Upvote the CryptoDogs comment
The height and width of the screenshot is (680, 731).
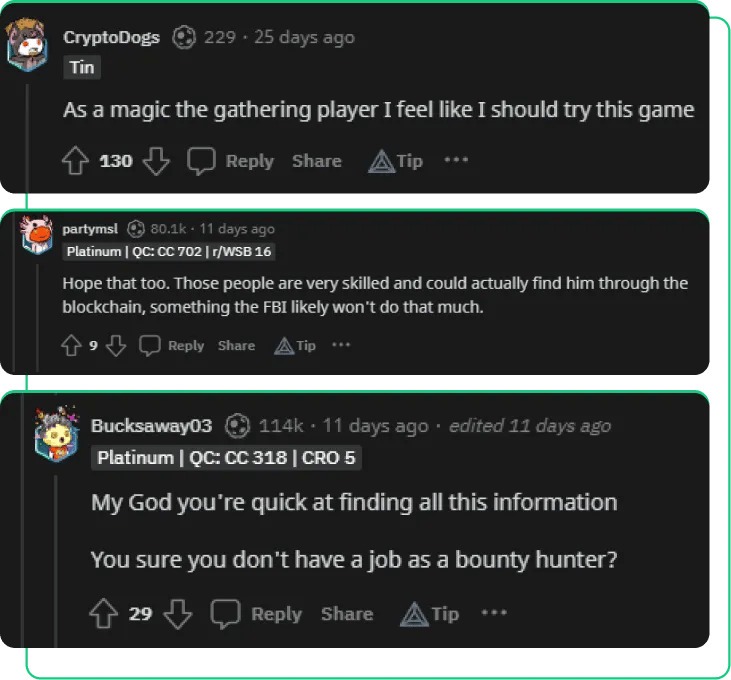pos(77,161)
